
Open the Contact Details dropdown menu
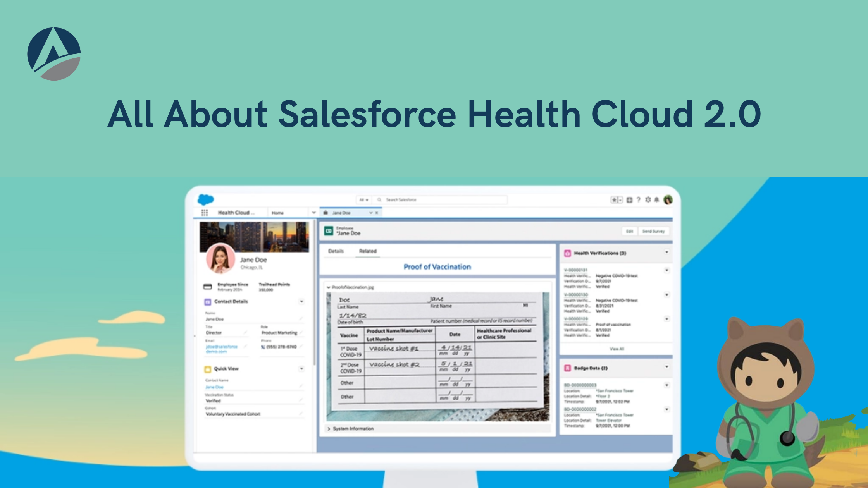(301, 301)
